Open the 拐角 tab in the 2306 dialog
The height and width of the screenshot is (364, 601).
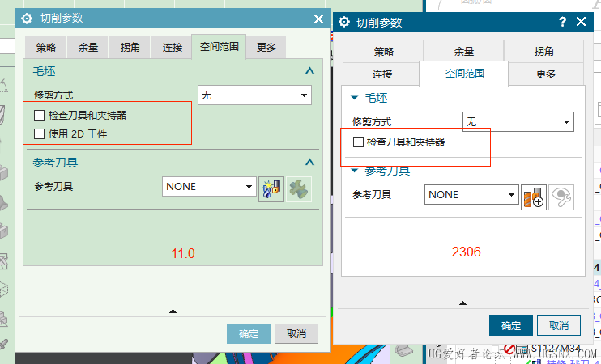tap(543, 51)
